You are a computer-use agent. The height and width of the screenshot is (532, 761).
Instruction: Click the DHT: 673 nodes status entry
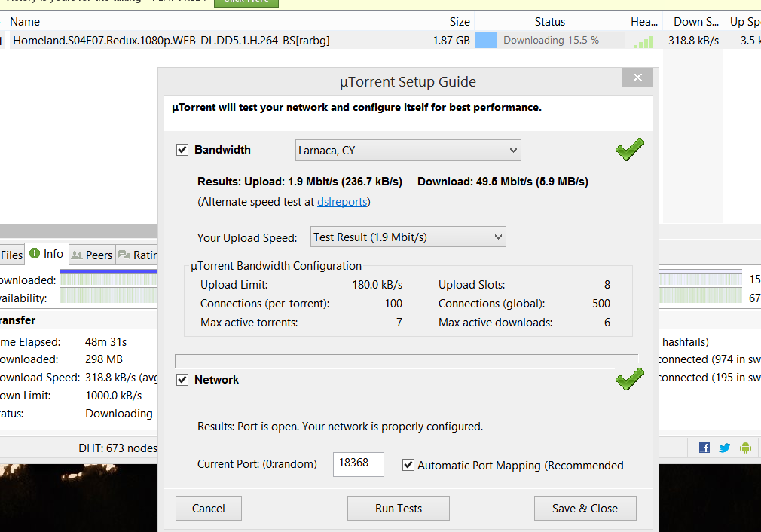[118, 448]
